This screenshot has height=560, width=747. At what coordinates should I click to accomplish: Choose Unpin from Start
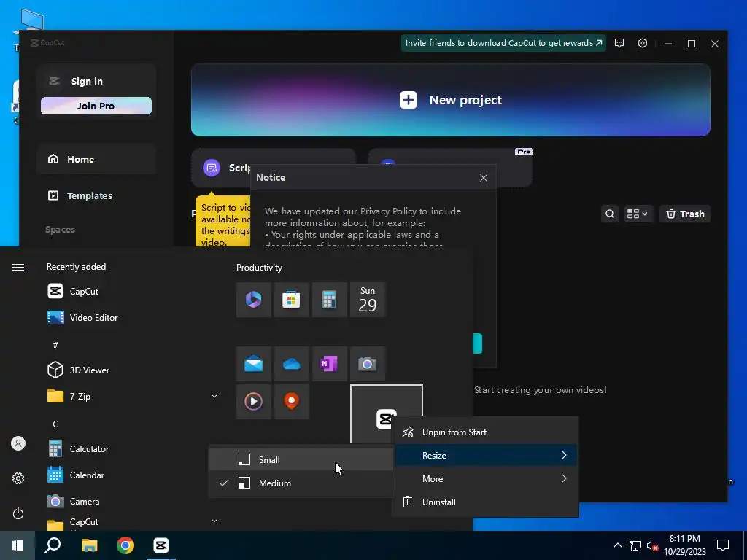coord(485,432)
